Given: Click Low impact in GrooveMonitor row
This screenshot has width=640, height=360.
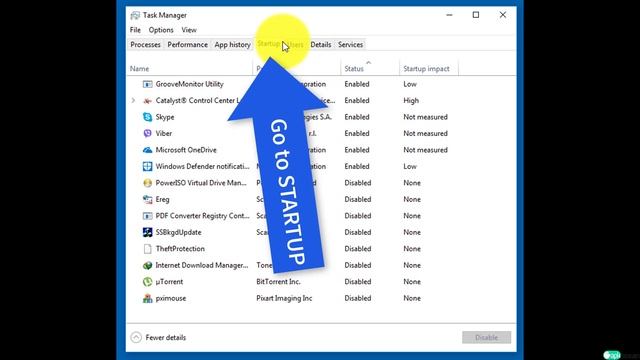Looking at the screenshot, I should pyautogui.click(x=410, y=84).
